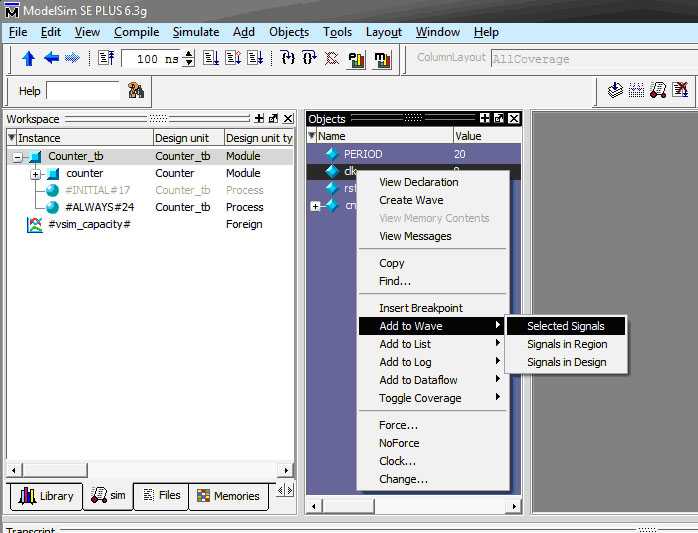Zoom the Objects pane with plus icon

click(485, 118)
